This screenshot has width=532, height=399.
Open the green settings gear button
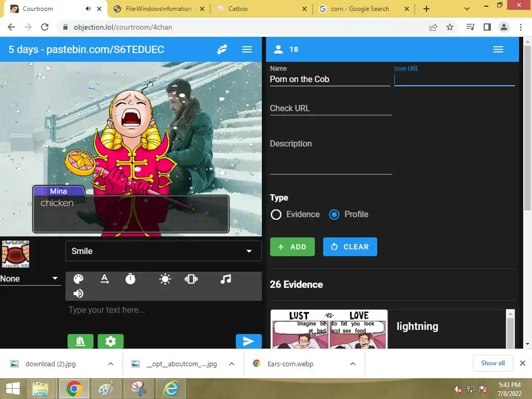pos(111,341)
